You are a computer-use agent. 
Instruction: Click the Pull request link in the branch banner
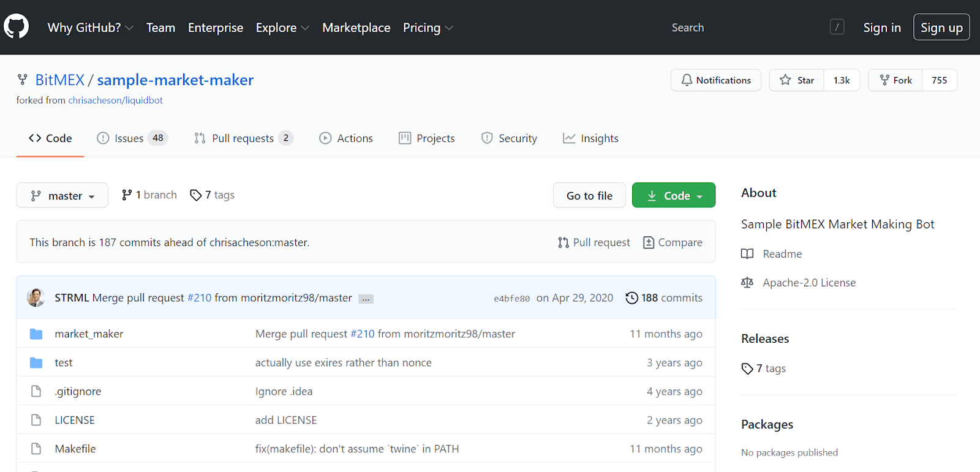(594, 242)
